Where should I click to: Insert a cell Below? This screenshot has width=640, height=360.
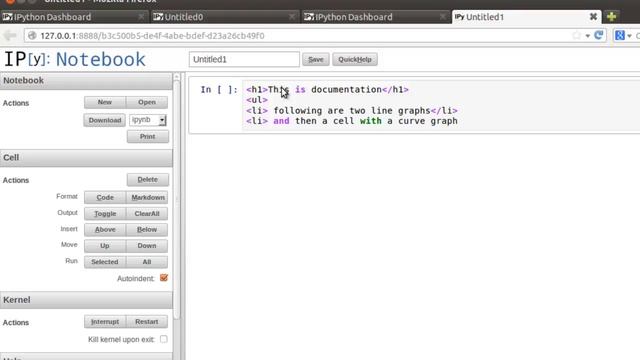tap(147, 229)
